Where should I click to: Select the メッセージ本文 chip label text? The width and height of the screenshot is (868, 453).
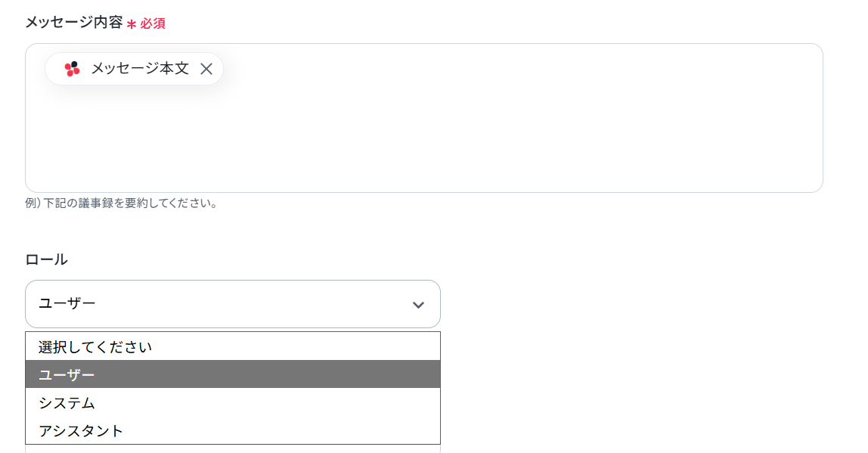pos(140,68)
